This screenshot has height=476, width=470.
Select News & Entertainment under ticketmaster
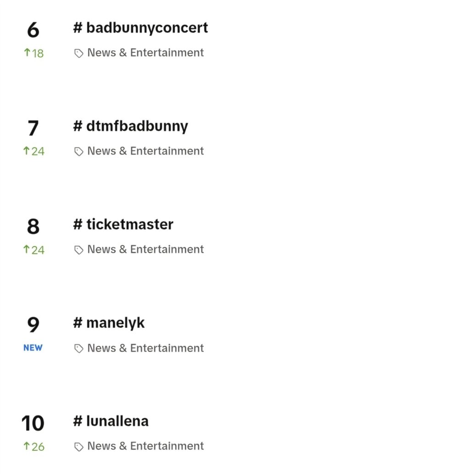pos(145,250)
